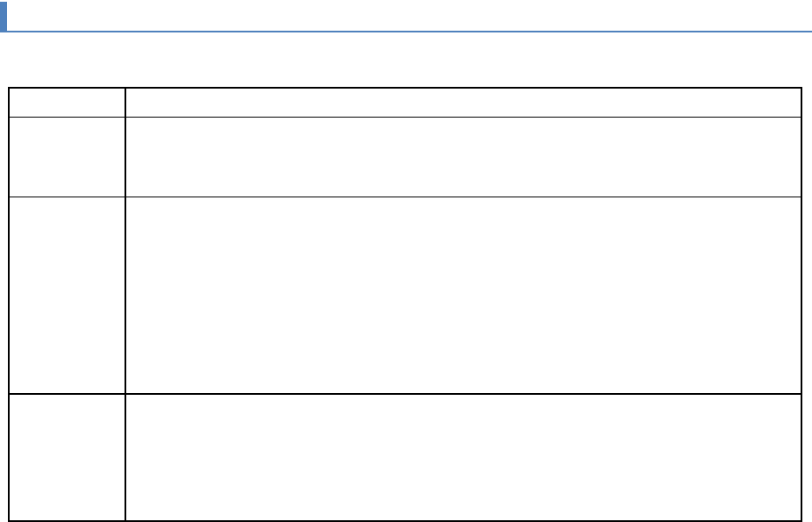Click the tallest row's narrow first-column cell

pos(68,295)
